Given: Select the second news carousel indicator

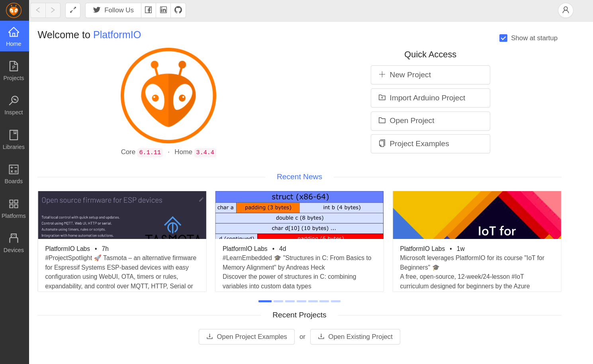Looking at the screenshot, I should [x=278, y=301].
